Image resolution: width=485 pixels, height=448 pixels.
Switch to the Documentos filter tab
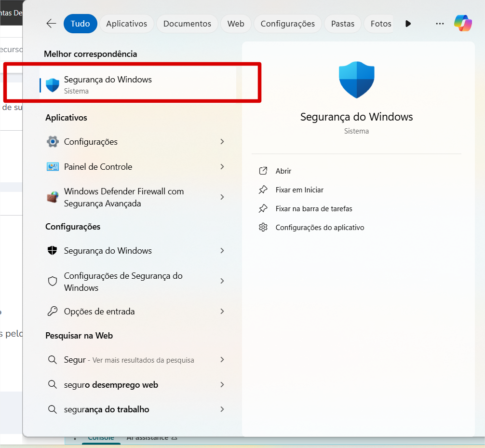187,24
